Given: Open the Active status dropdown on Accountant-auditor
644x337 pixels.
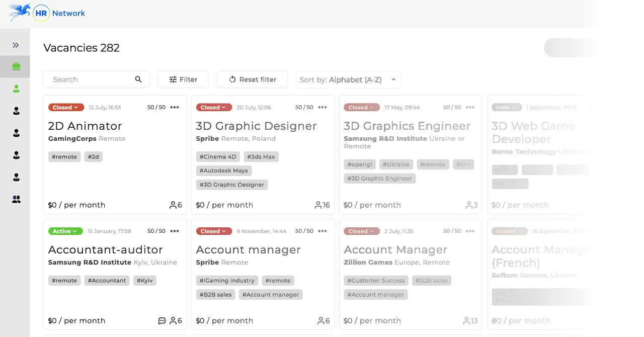Looking at the screenshot, I should coord(65,231).
